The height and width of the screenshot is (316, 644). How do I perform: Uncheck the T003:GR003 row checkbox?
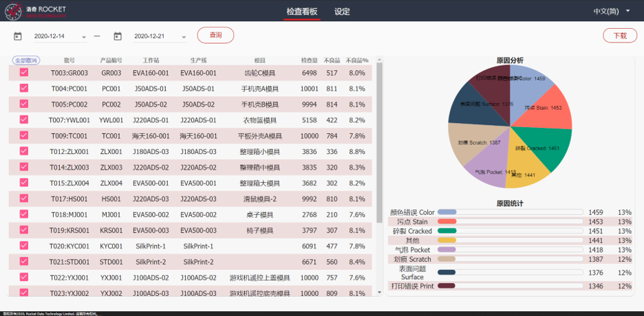[24, 72]
